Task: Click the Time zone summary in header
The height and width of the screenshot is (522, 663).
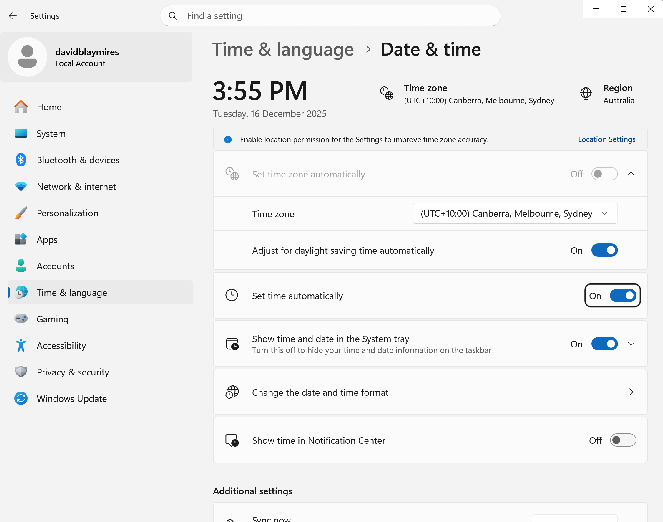Action: tap(467, 94)
